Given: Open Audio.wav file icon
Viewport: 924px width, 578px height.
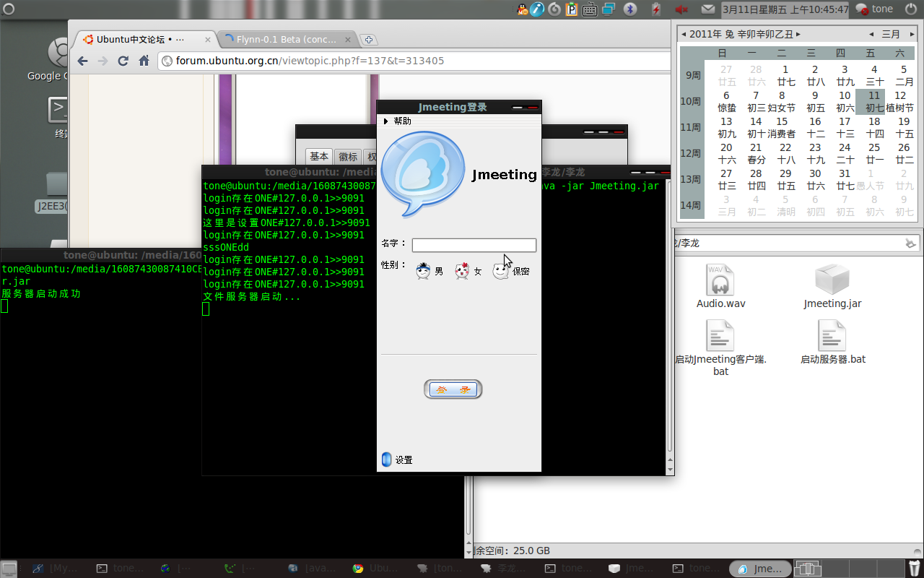Looking at the screenshot, I should (x=720, y=285).
